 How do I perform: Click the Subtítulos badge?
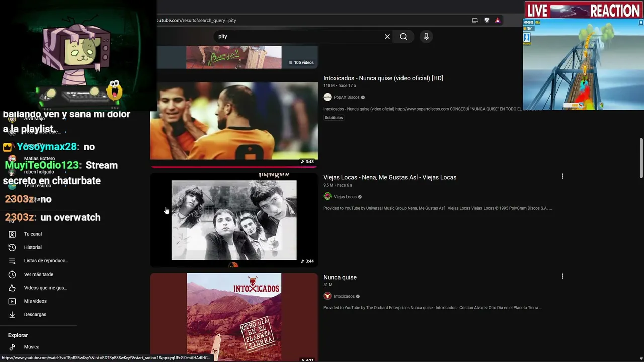coord(333,118)
